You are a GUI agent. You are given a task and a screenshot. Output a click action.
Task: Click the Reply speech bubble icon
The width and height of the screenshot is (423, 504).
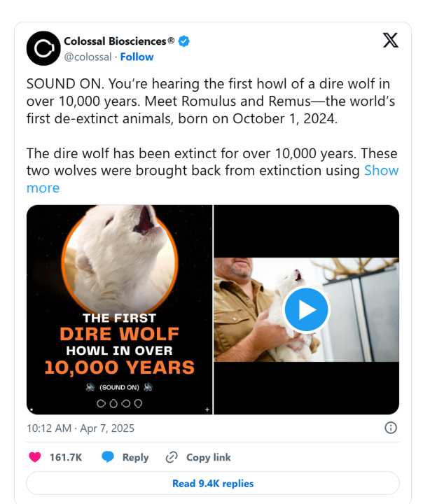coord(108,457)
